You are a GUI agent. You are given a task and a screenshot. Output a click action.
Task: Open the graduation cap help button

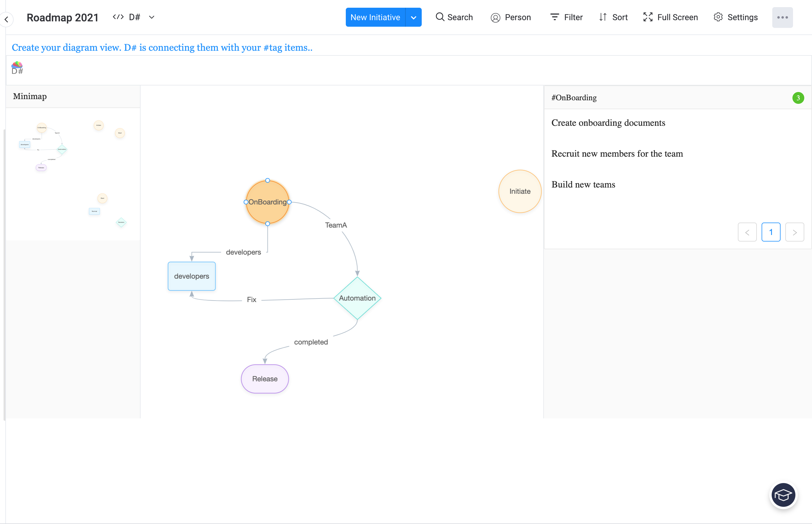pyautogui.click(x=783, y=495)
